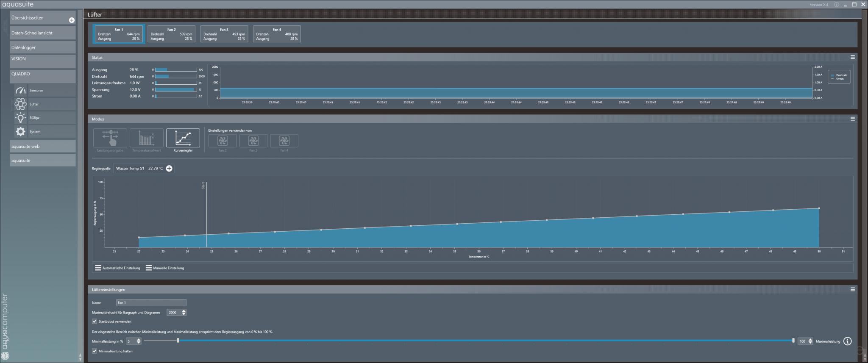The height and width of the screenshot is (363, 868).
Task: Click the sidebar scroll down arrow
Action: 81,359
